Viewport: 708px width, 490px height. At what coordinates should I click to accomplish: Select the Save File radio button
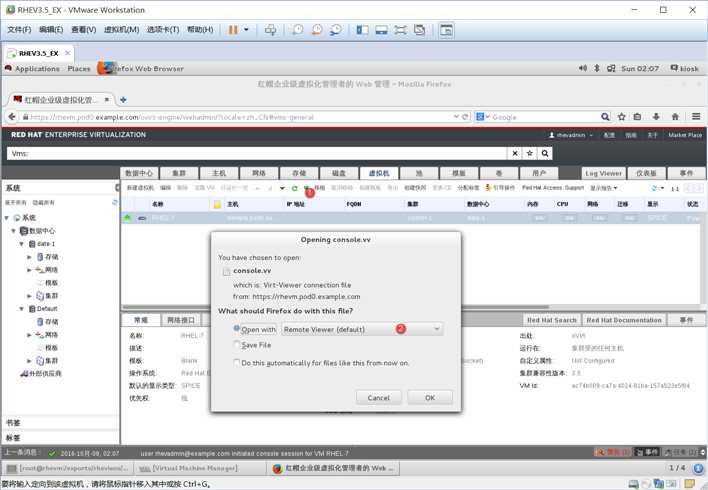(237, 345)
